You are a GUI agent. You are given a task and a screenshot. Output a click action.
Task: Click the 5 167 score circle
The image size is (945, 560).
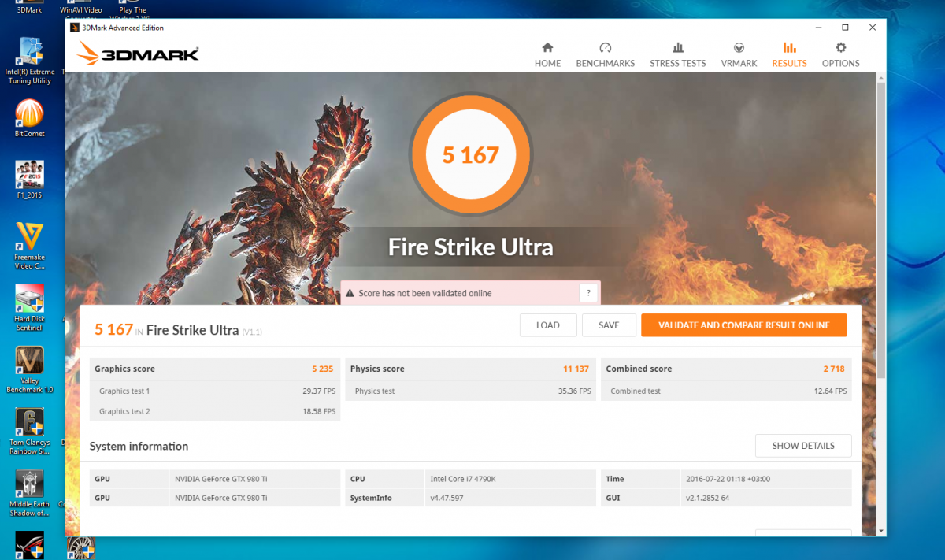tap(471, 155)
